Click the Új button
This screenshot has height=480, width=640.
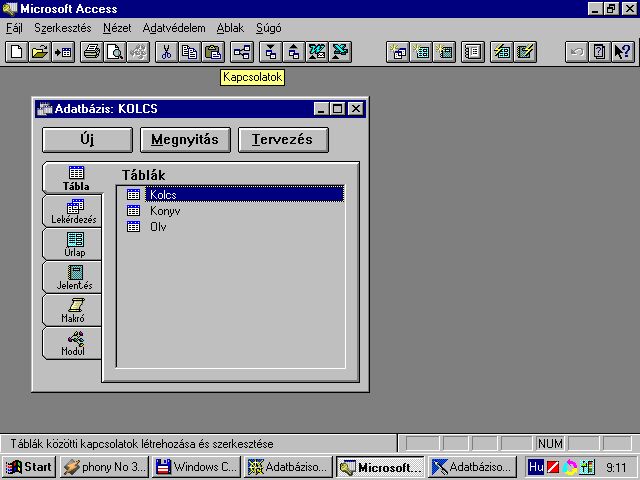click(87, 140)
